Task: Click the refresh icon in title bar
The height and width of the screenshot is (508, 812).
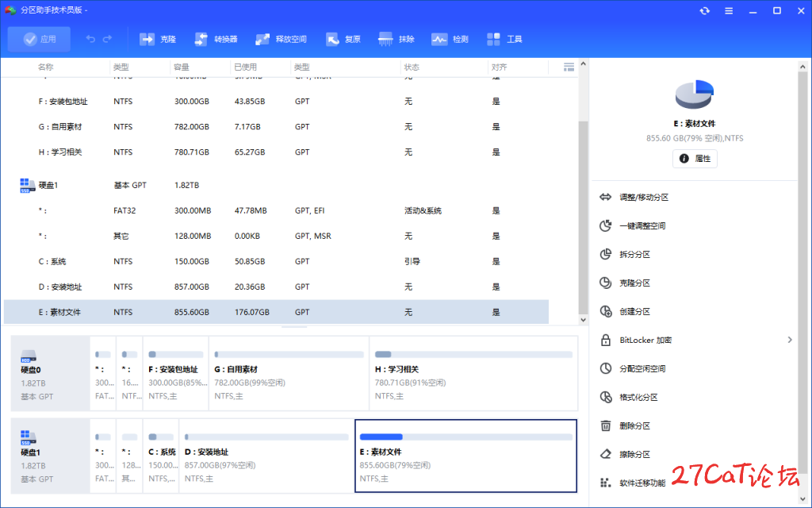Action: tap(704, 11)
